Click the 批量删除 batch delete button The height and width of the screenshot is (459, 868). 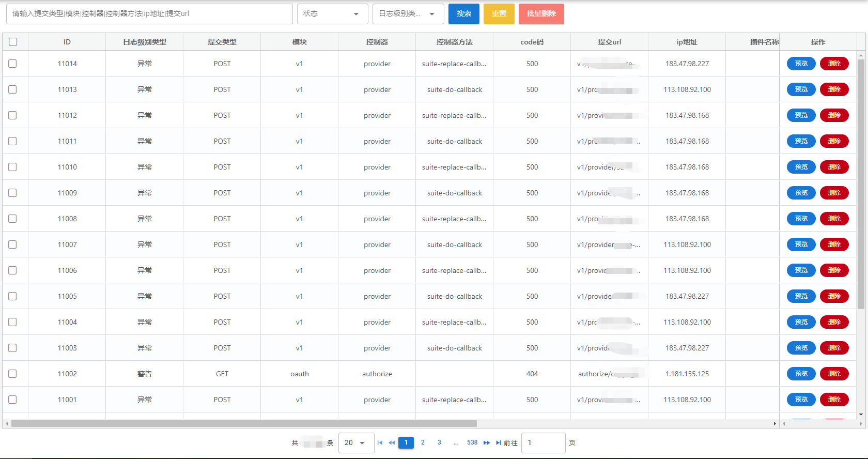click(541, 14)
